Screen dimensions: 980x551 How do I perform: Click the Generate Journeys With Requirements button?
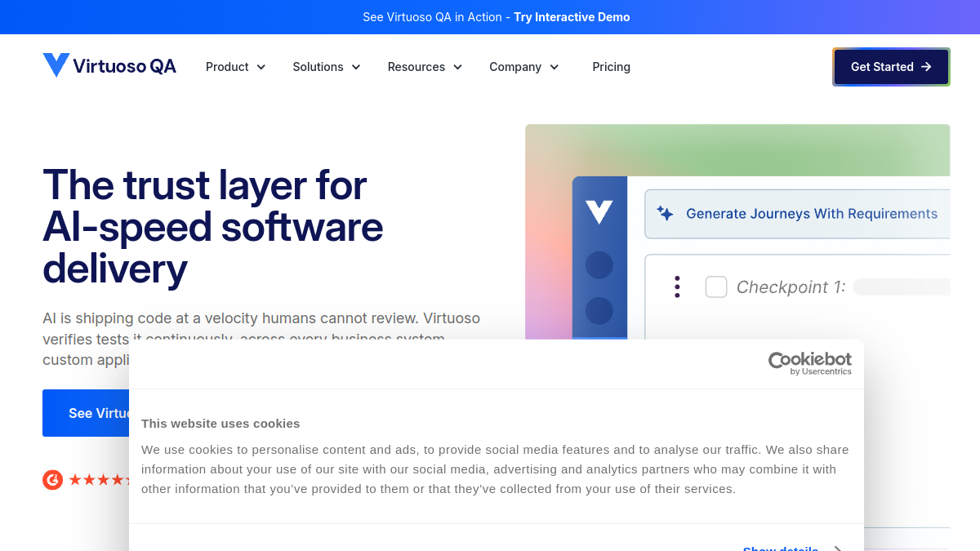[798, 214]
